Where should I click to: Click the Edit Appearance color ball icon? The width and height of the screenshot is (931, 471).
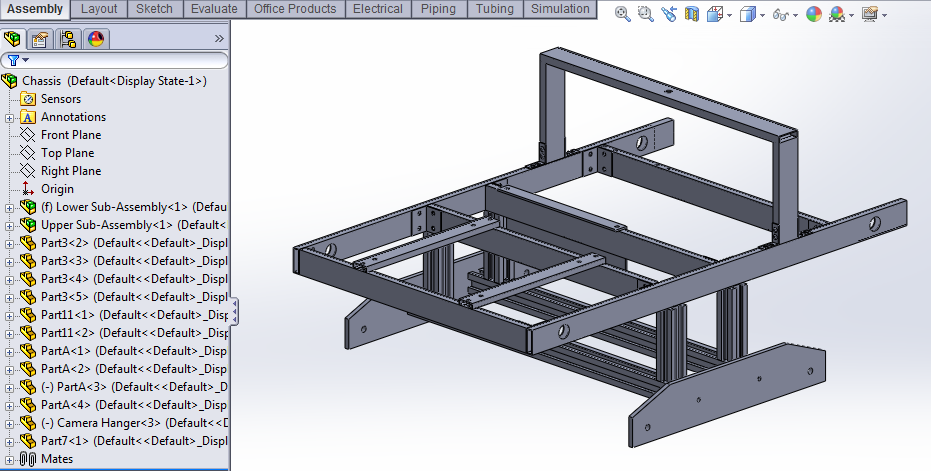tap(814, 14)
